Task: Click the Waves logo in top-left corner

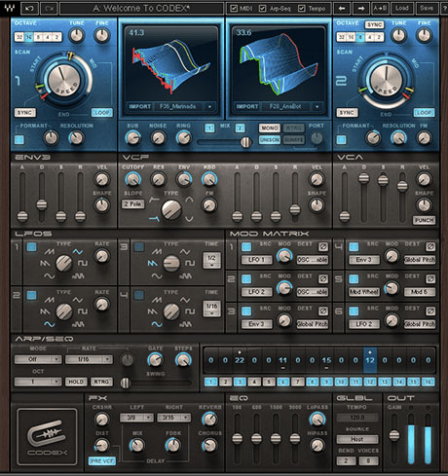Action: click(x=9, y=8)
